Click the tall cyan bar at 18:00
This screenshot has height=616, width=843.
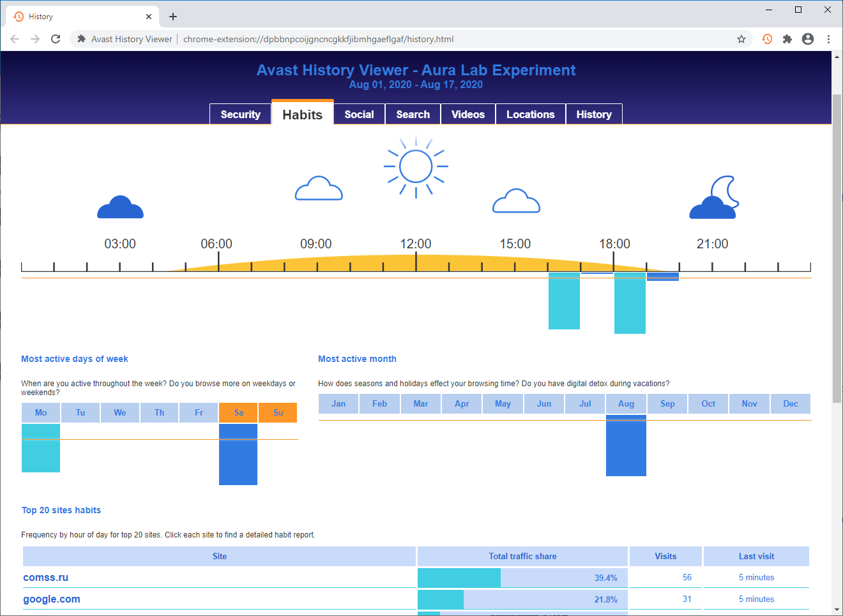click(x=630, y=303)
